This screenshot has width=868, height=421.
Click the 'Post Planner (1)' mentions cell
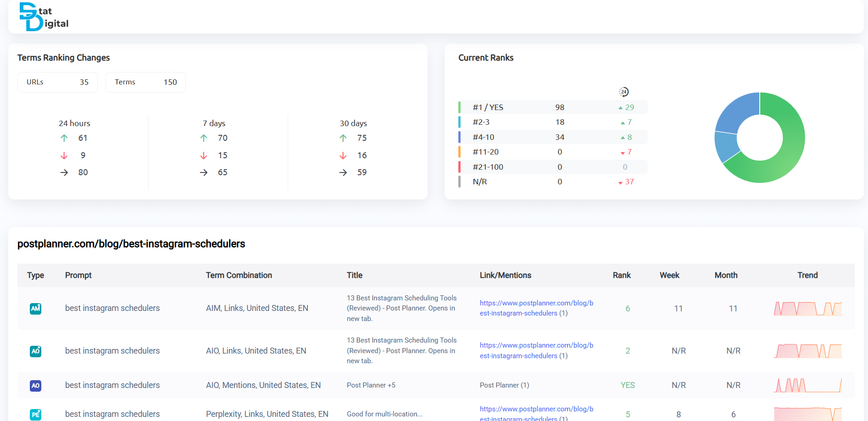click(505, 385)
